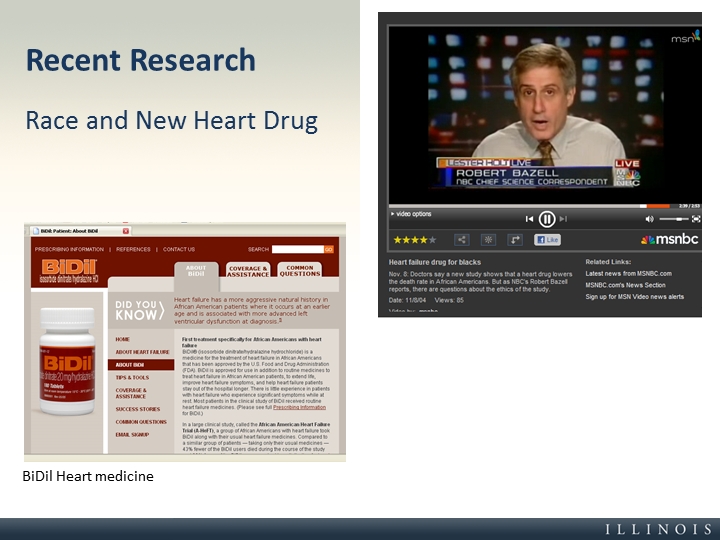Click the Views: 85 text
Screen dimensions: 720x540
coord(449,300)
